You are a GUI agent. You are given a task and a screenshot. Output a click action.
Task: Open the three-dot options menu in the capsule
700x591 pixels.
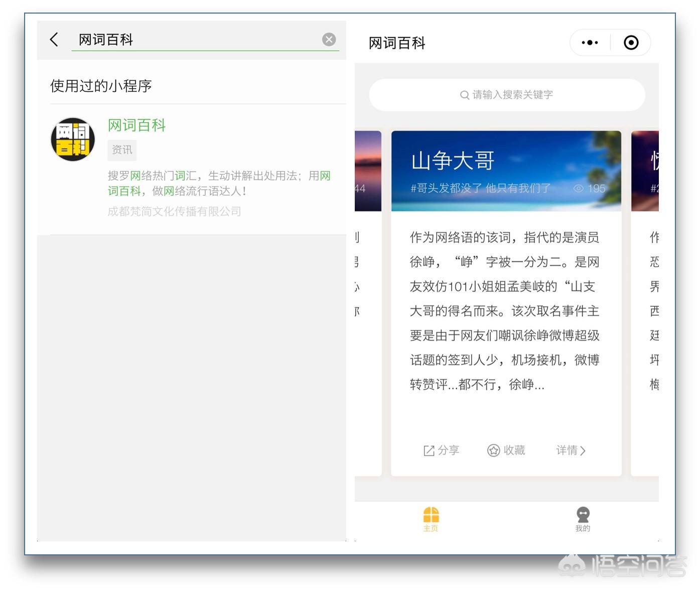point(589,43)
